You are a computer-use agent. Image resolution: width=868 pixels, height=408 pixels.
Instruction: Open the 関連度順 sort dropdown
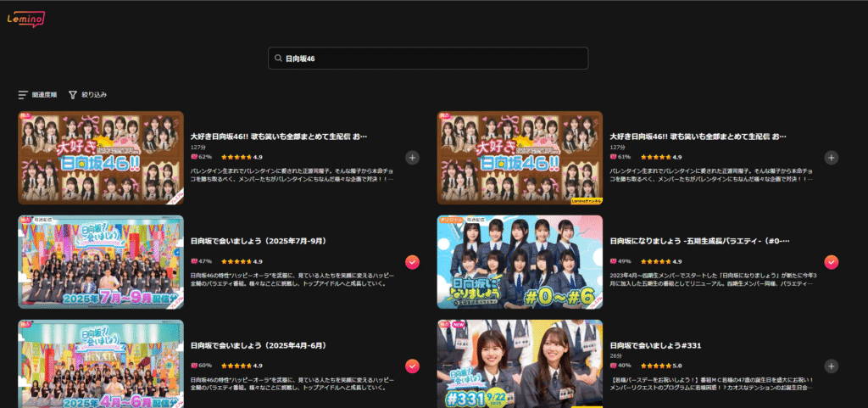(x=37, y=95)
